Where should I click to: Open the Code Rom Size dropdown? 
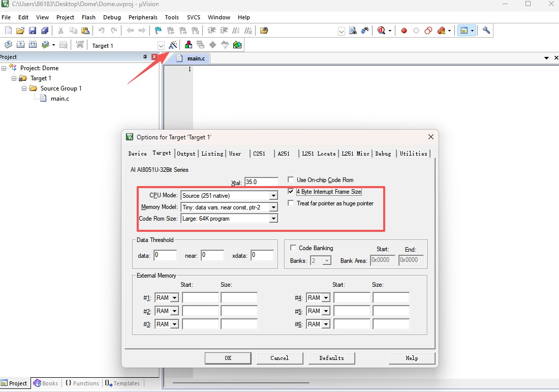(x=273, y=219)
